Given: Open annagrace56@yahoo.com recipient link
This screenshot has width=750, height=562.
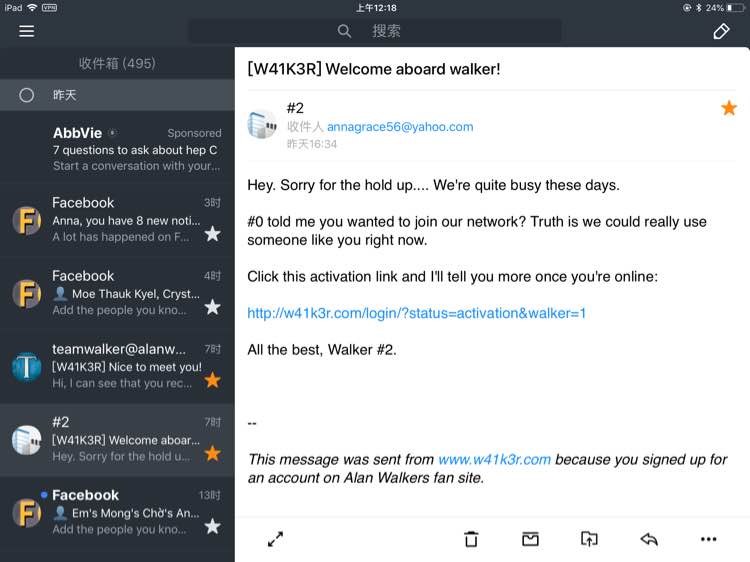Looking at the screenshot, I should (x=400, y=127).
